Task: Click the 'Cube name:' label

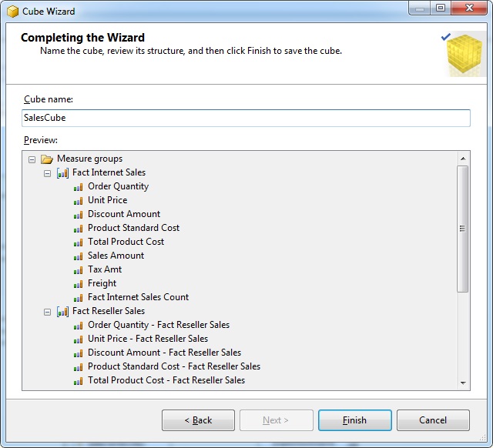Action: coord(49,99)
